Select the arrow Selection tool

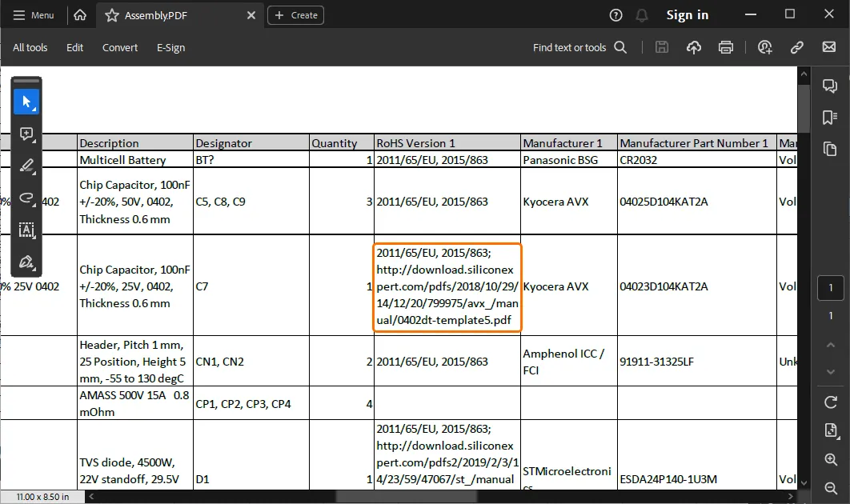pos(26,102)
